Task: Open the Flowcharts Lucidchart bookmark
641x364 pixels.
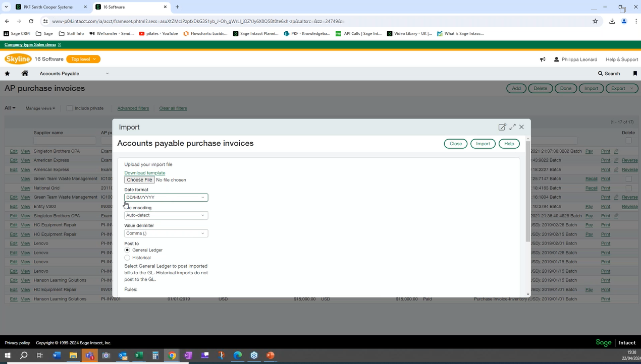Action: [x=205, y=34]
